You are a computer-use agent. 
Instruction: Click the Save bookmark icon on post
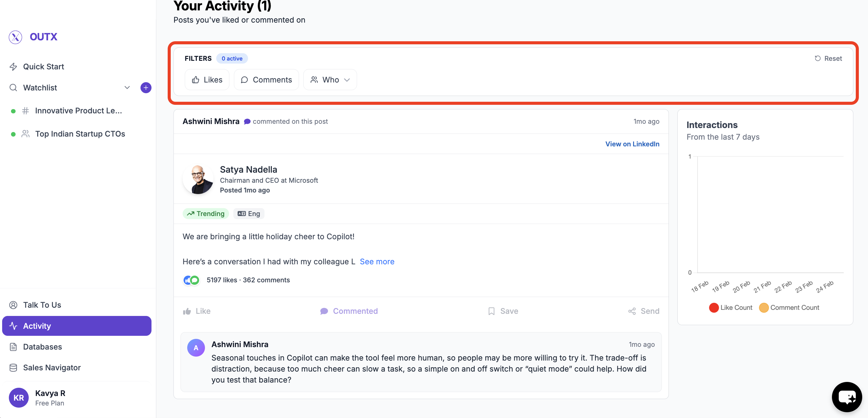point(491,311)
